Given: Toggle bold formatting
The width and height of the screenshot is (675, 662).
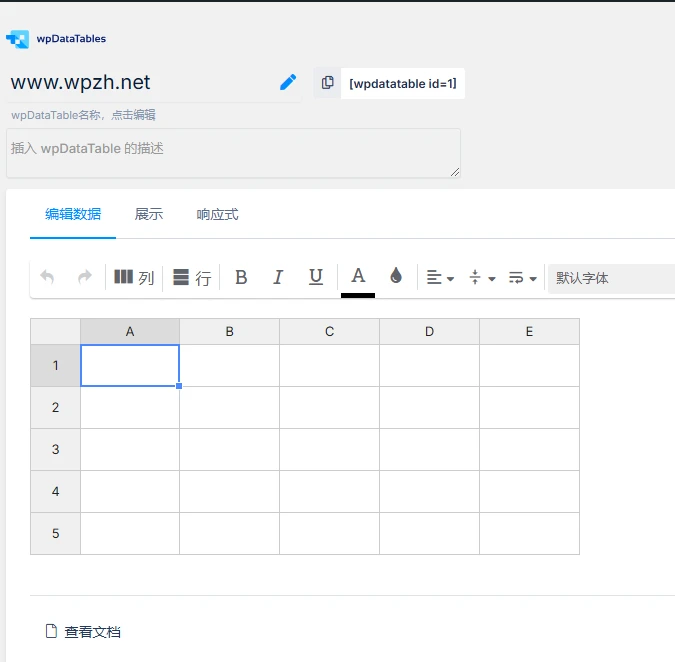Looking at the screenshot, I should (241, 277).
